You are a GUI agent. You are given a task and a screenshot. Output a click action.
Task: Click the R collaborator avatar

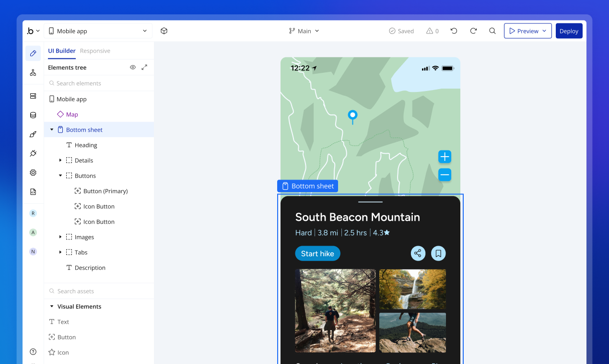tap(33, 213)
